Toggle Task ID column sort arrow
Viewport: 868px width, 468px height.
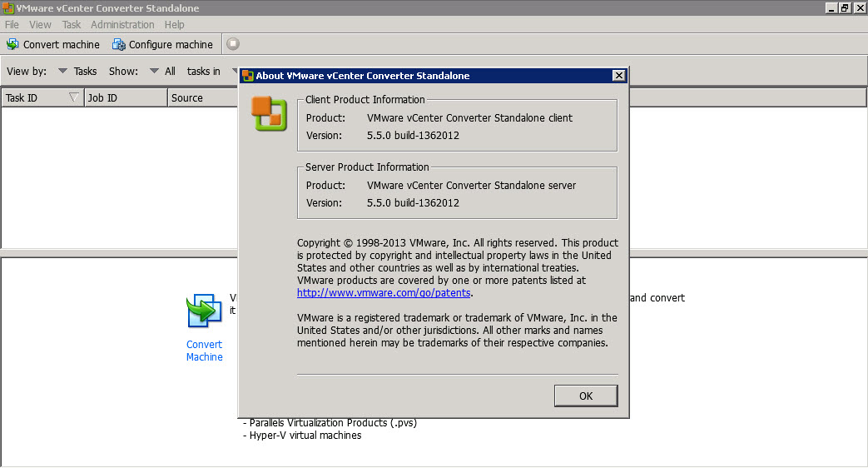pyautogui.click(x=73, y=97)
